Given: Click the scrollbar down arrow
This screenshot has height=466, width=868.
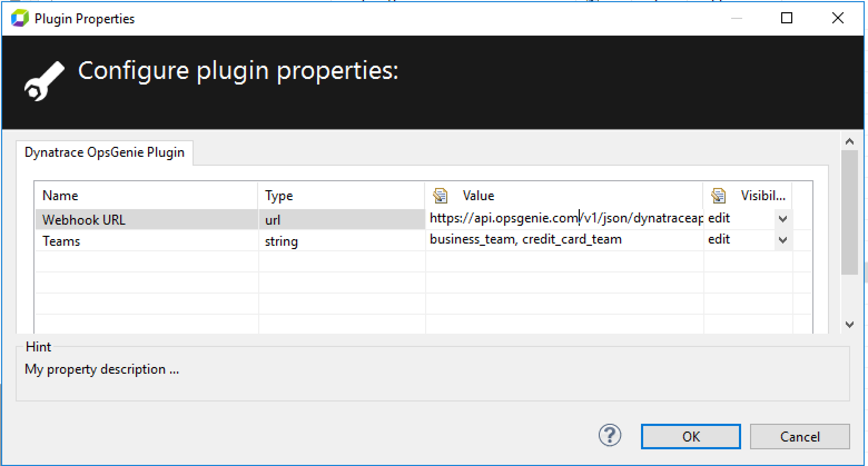Looking at the screenshot, I should coord(850,323).
